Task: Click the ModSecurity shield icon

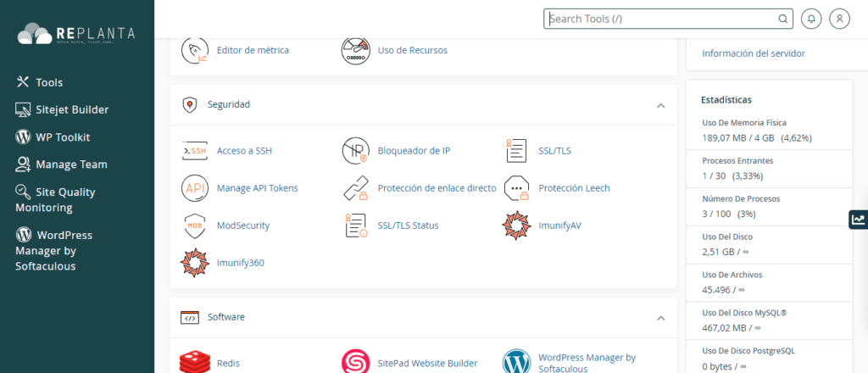Action: tap(195, 225)
